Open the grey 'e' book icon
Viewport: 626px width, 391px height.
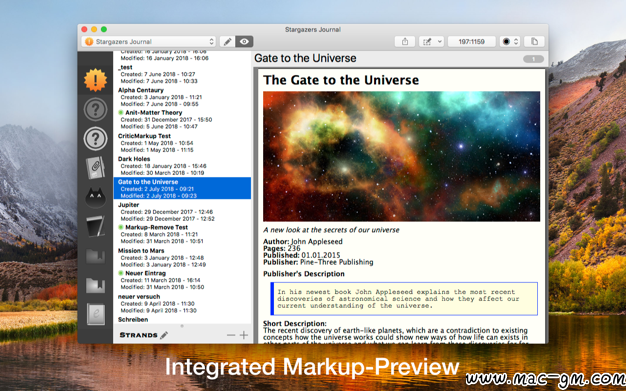tap(96, 314)
